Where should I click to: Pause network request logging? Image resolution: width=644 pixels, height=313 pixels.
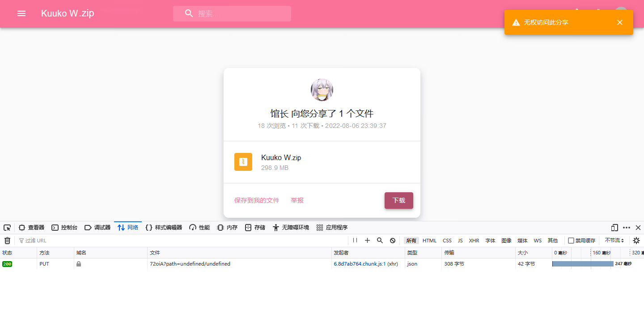[355, 240]
